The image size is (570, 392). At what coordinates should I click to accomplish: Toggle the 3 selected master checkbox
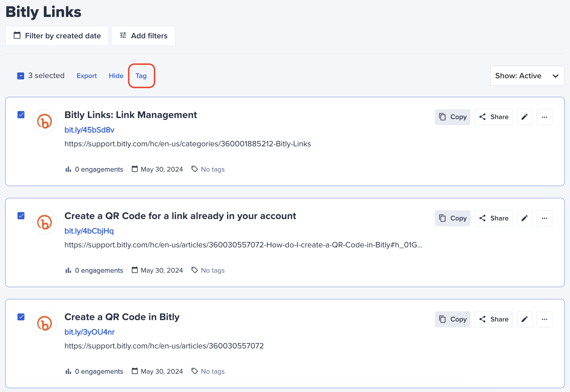point(21,76)
